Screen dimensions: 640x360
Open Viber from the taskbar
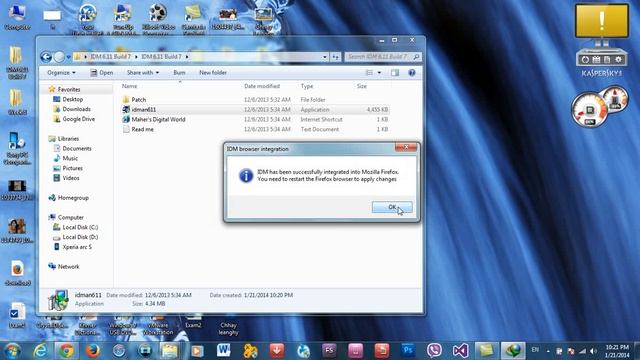434,351
